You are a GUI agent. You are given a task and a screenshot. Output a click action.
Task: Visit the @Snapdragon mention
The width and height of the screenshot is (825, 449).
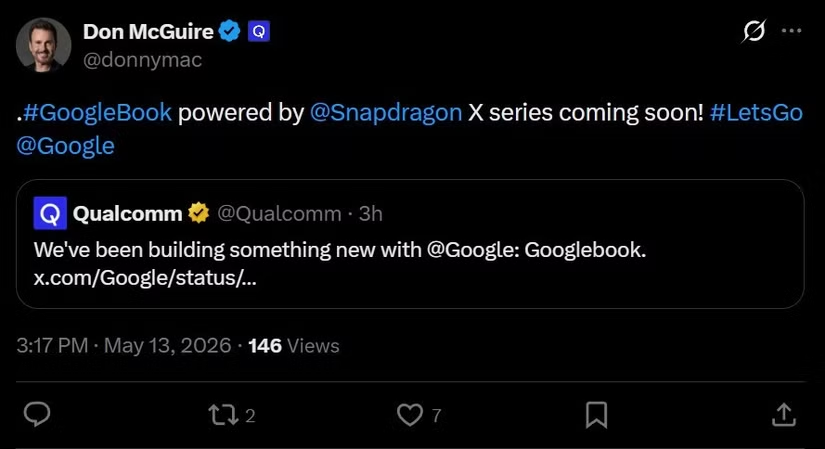pos(386,113)
